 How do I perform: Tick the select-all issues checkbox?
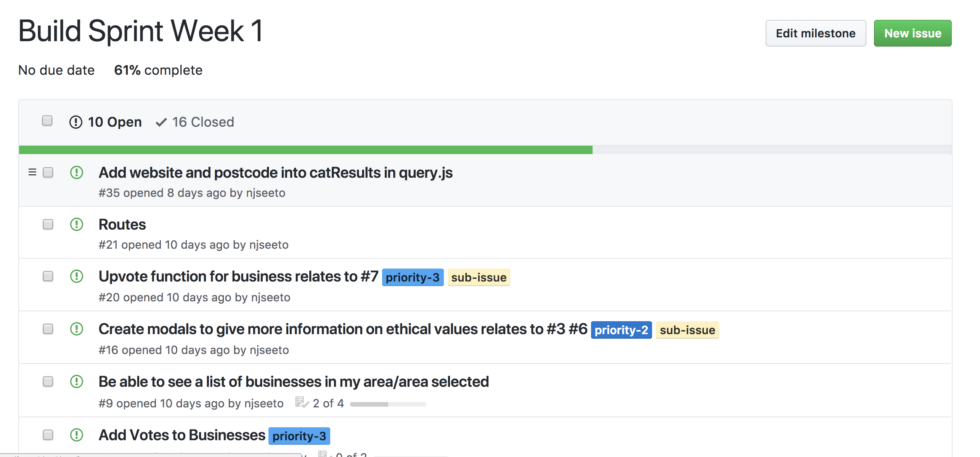coord(47,121)
